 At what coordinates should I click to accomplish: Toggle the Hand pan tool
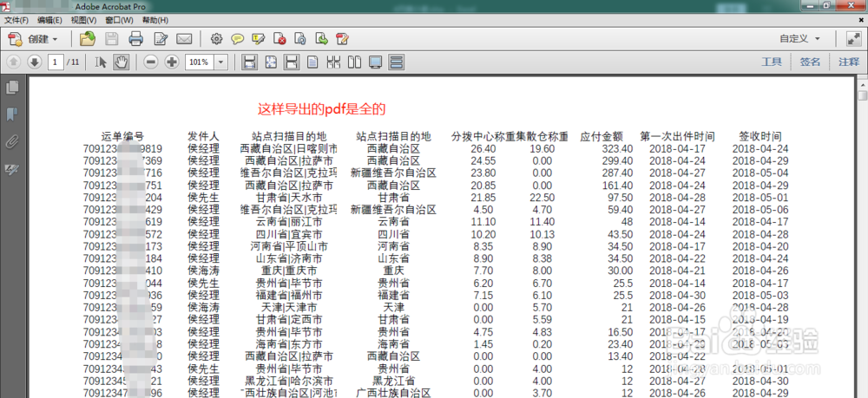[122, 62]
